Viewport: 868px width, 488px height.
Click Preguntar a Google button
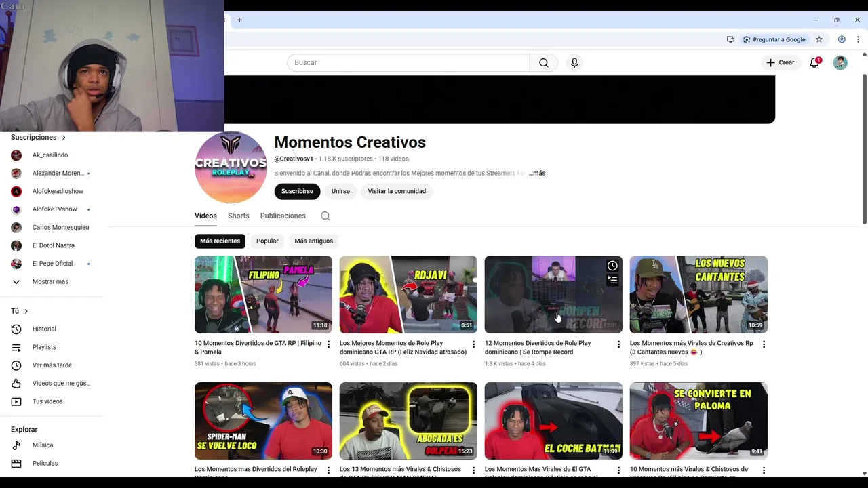pos(774,39)
